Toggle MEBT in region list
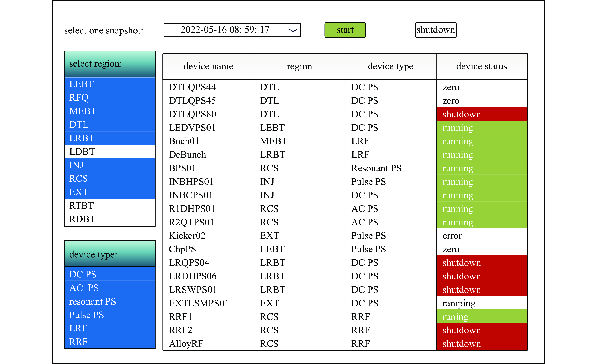The height and width of the screenshot is (364, 597). 110,111
